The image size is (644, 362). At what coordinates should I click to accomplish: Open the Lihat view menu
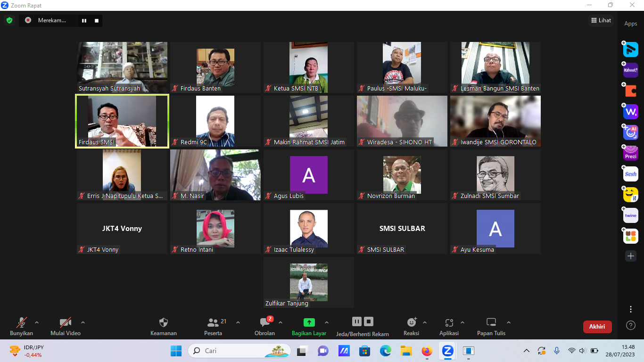click(601, 20)
